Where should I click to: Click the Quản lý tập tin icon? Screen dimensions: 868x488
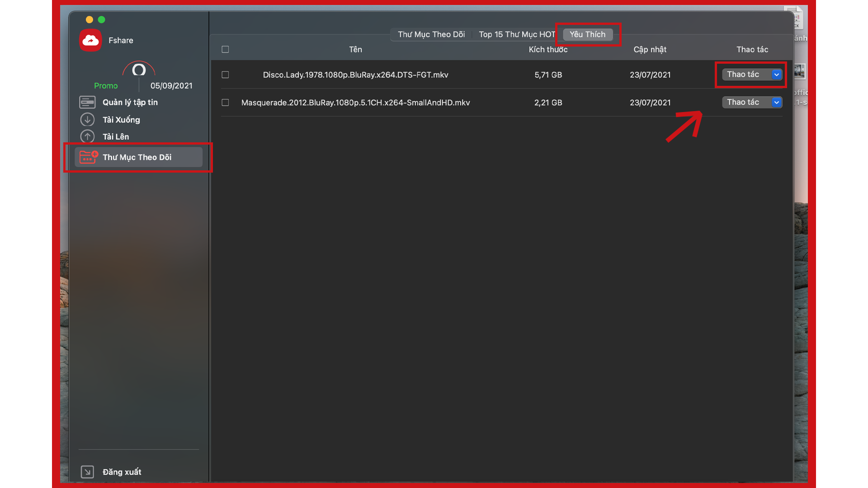tap(87, 102)
